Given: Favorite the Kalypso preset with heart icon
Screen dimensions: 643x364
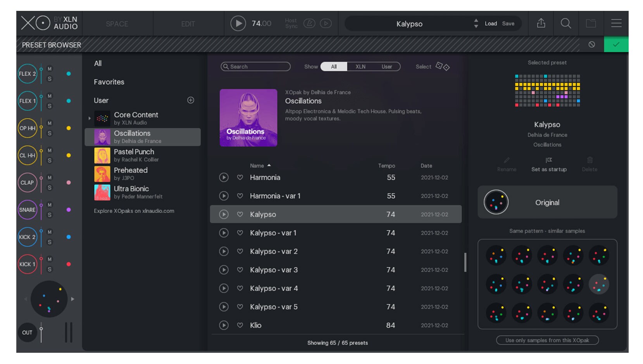Looking at the screenshot, I should click(240, 214).
